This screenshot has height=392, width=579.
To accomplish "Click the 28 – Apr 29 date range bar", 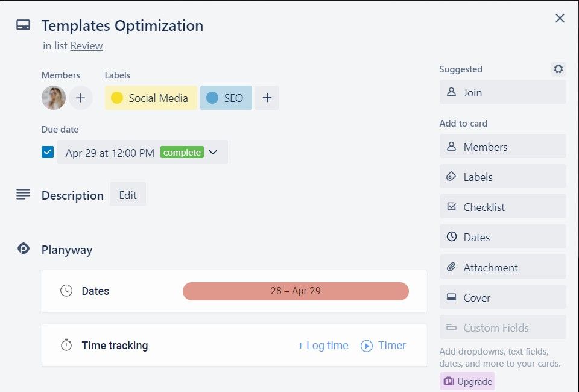I will coord(296,291).
